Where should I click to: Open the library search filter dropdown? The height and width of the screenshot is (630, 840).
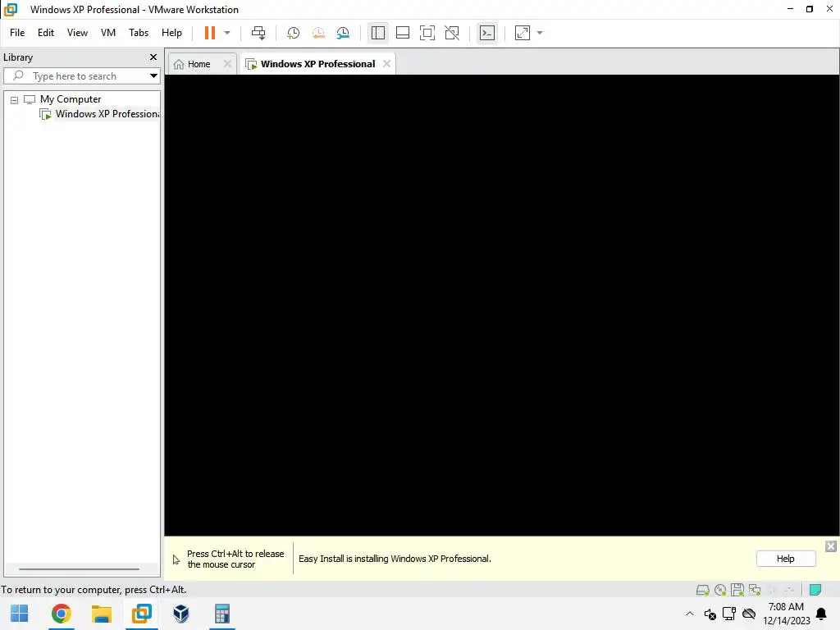click(x=153, y=76)
